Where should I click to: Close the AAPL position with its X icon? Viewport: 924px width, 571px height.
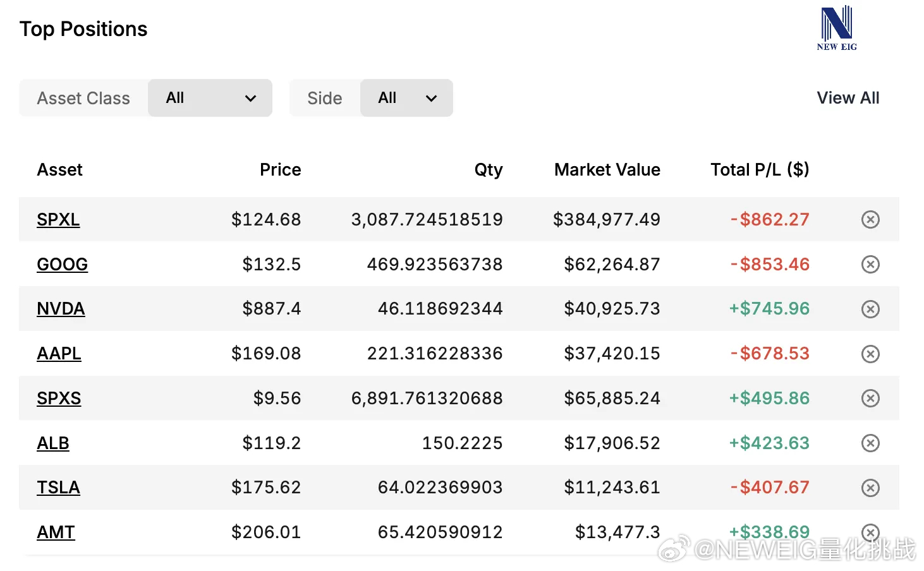pos(870,354)
